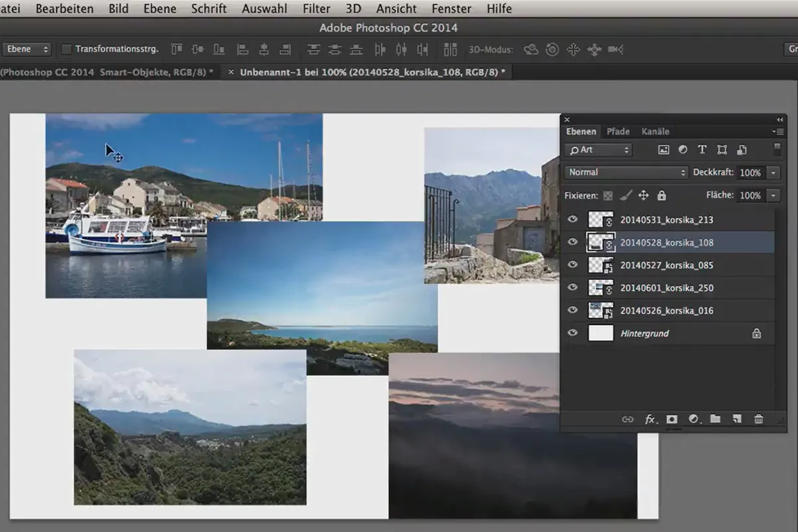Filter layers by smart objects icon
This screenshot has width=798, height=532.
point(742,150)
